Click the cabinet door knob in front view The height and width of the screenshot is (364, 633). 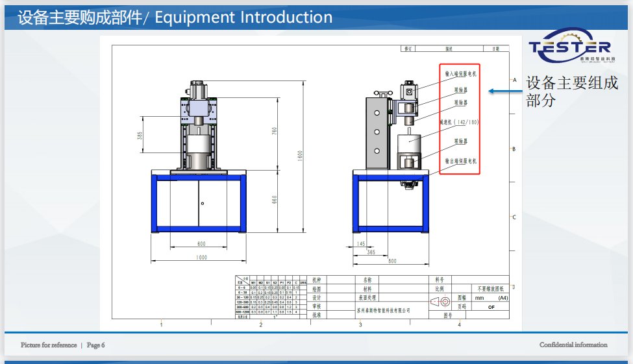coord(203,204)
